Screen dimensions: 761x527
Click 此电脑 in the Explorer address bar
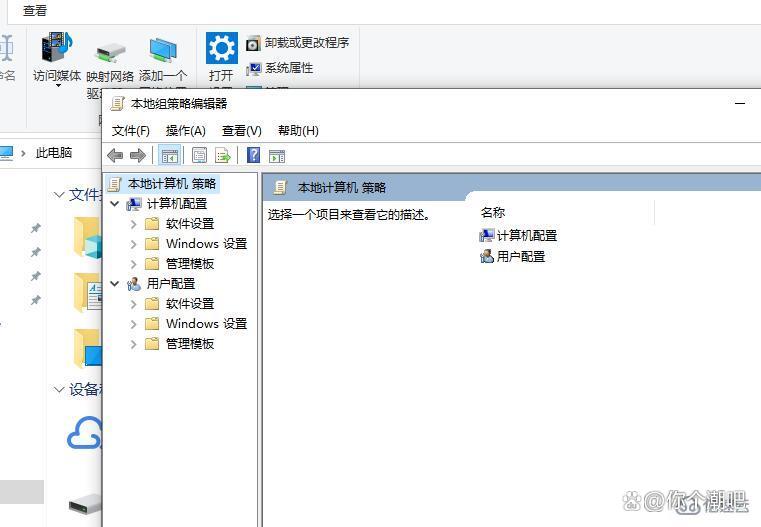(x=54, y=153)
